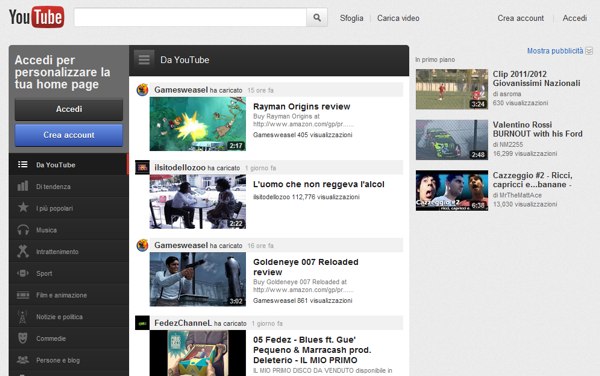Click L'uomo che non reggeva l'alcol title
This screenshot has height=376, width=600.
[318, 184]
